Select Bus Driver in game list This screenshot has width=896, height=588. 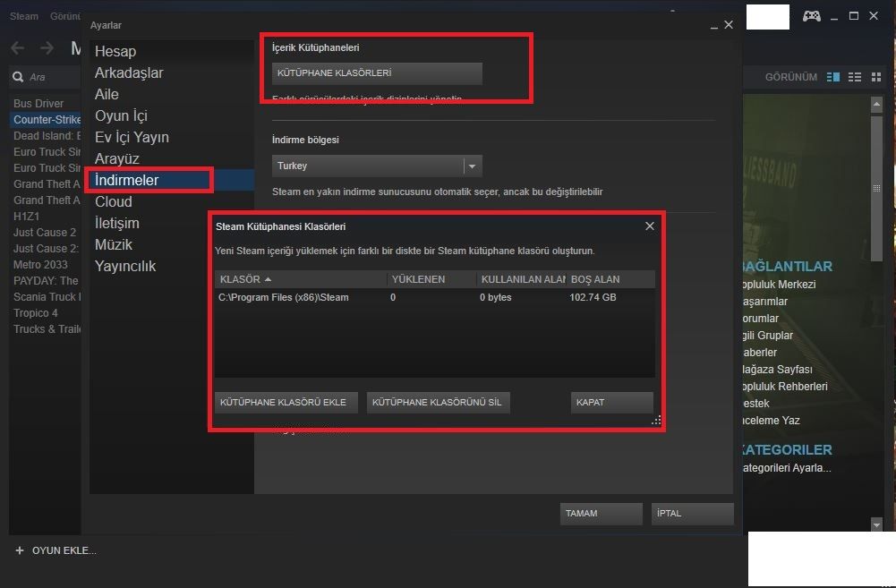point(38,104)
